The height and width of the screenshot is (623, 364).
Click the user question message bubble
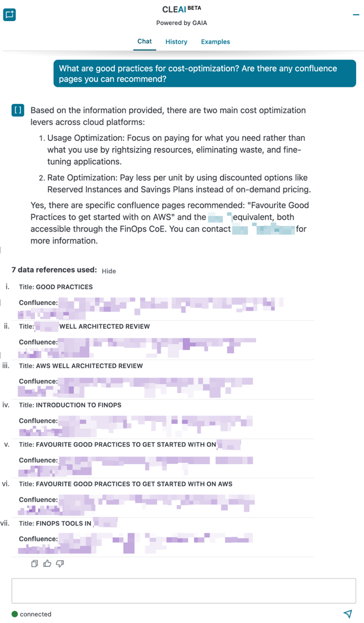coord(205,73)
